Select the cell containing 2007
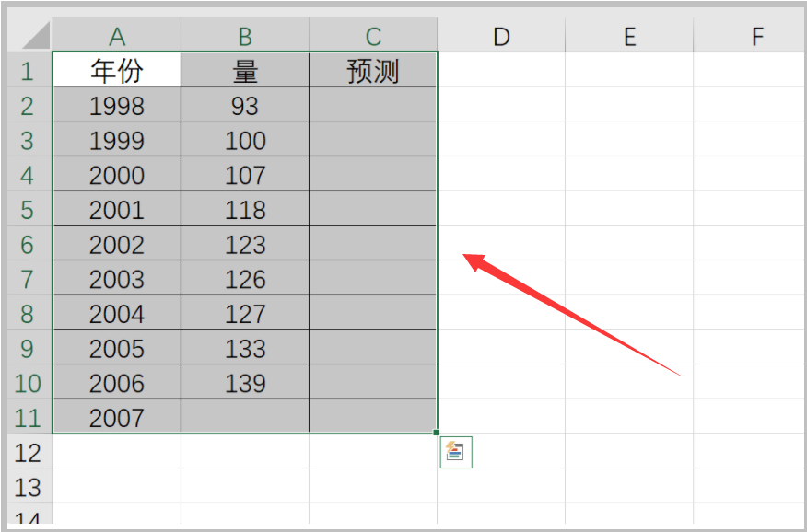Screen dimensions: 807x532 (x=117, y=417)
